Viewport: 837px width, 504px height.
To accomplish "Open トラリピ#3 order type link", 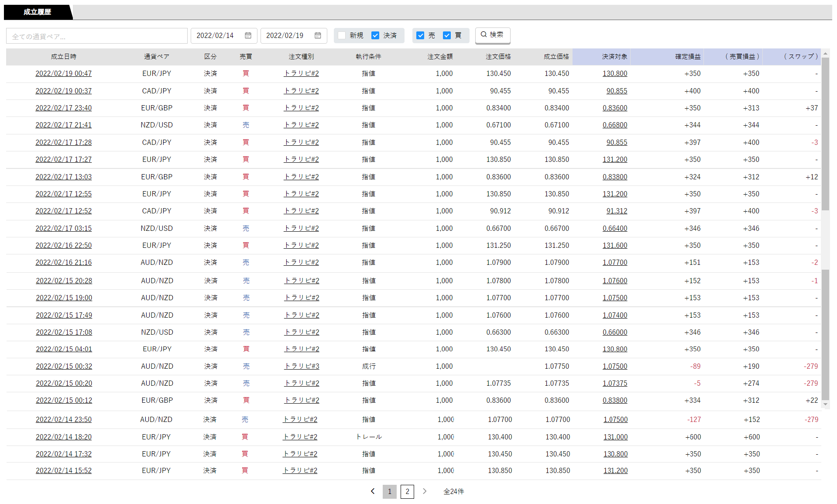I will [x=302, y=366].
